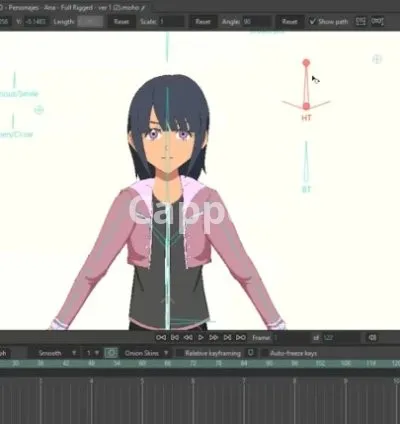Click the small icon after Relative keyframing
The image size is (400, 424).
(251, 353)
